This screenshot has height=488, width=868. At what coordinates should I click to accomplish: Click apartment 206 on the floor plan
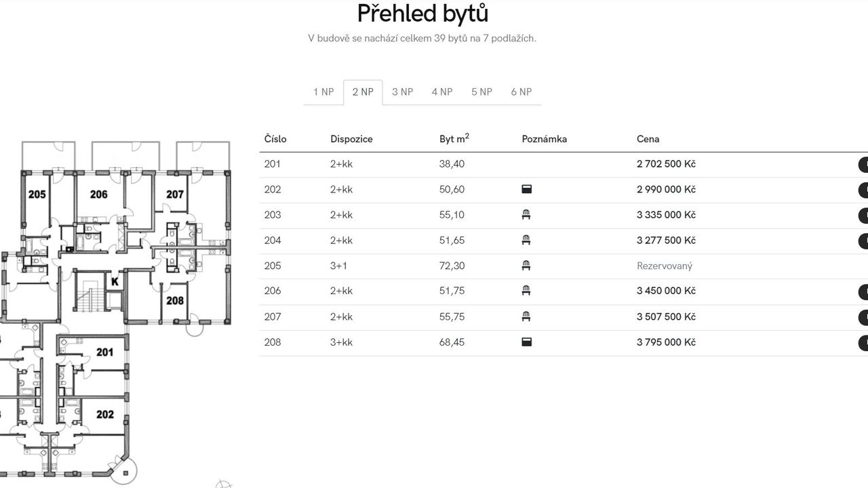tap(99, 195)
